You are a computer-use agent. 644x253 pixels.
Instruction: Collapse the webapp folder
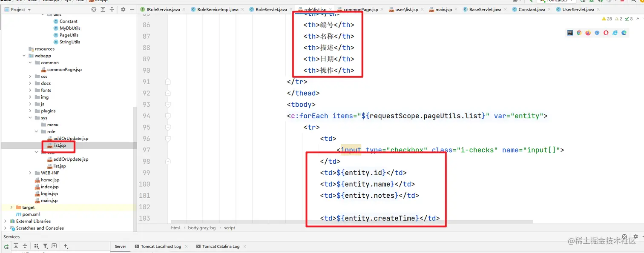pos(24,56)
